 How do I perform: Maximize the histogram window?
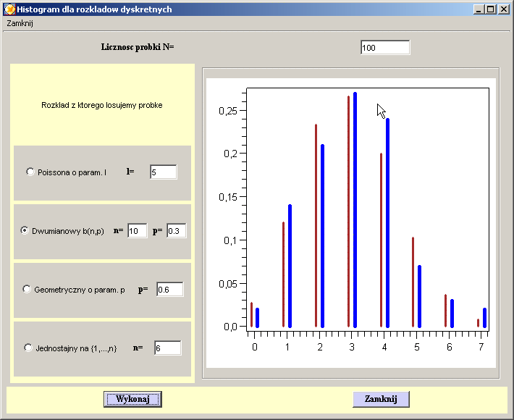tap(491, 9)
